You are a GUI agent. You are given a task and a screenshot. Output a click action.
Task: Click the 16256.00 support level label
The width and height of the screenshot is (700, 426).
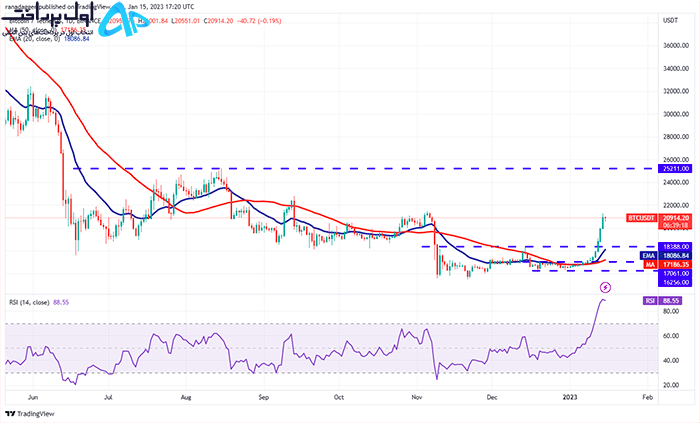(x=675, y=282)
